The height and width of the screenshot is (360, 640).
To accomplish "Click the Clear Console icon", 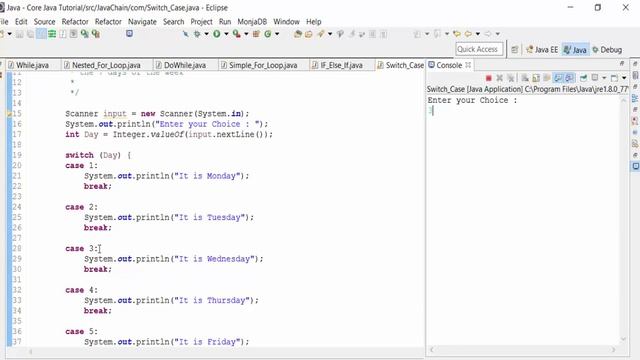I will (x=525, y=78).
